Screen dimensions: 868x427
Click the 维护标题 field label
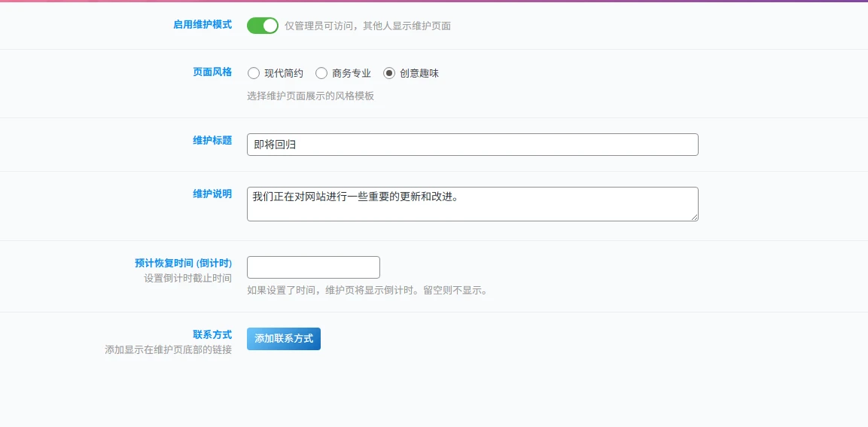212,140
